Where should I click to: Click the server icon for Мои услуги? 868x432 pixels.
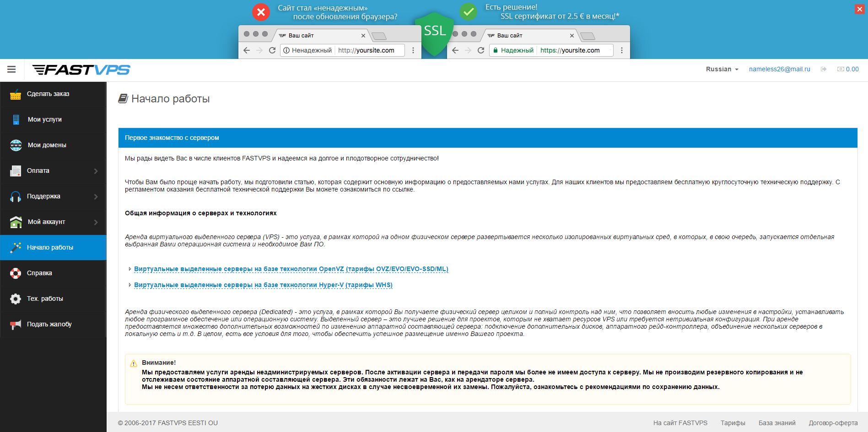tap(16, 120)
